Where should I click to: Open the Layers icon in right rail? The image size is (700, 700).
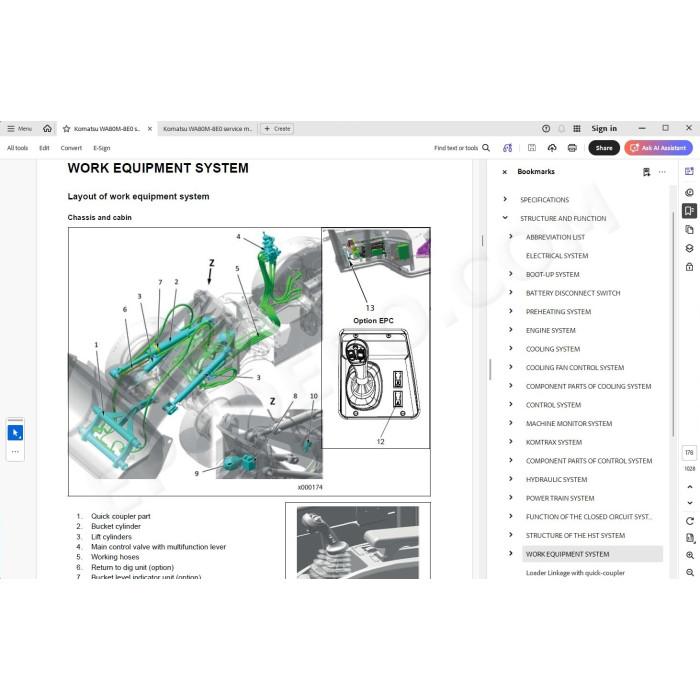(690, 249)
